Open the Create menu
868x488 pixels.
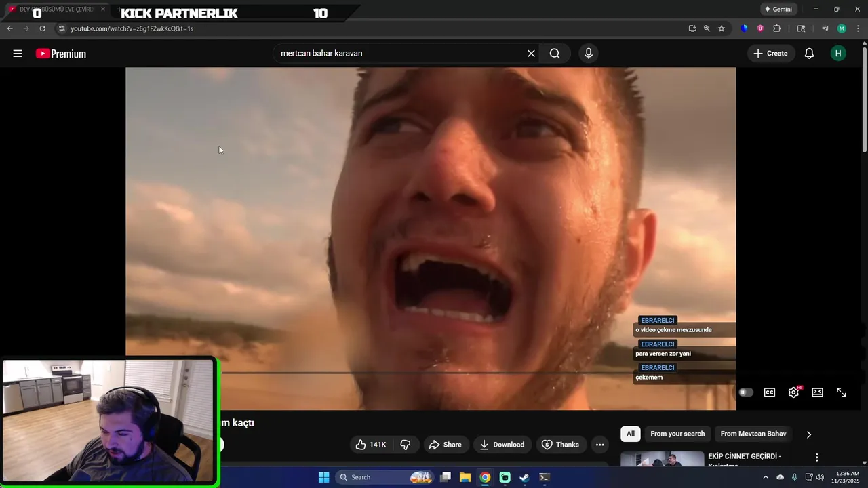770,54
